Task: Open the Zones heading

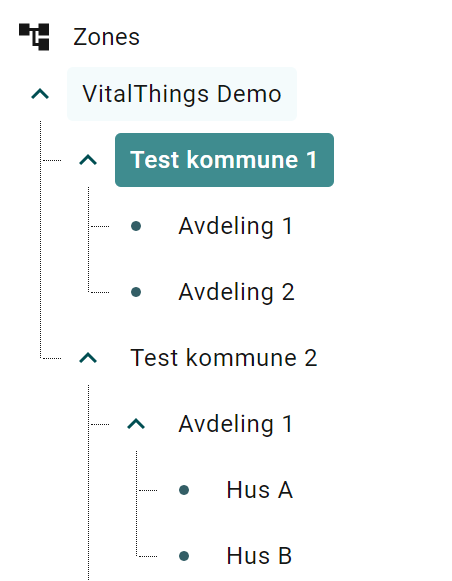Action: pyautogui.click(x=106, y=37)
